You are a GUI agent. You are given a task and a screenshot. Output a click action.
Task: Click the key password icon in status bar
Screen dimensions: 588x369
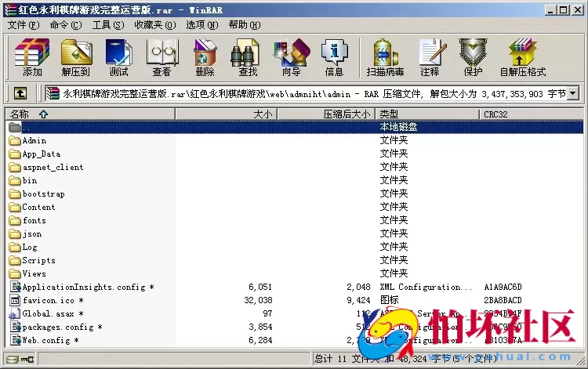click(27, 360)
